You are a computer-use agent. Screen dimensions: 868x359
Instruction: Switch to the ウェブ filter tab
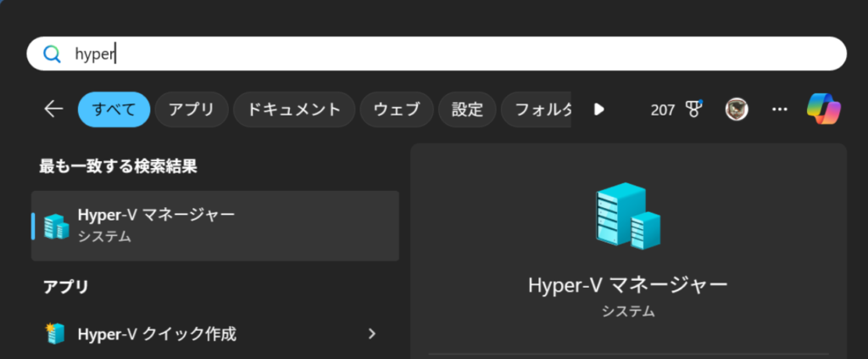click(x=397, y=109)
